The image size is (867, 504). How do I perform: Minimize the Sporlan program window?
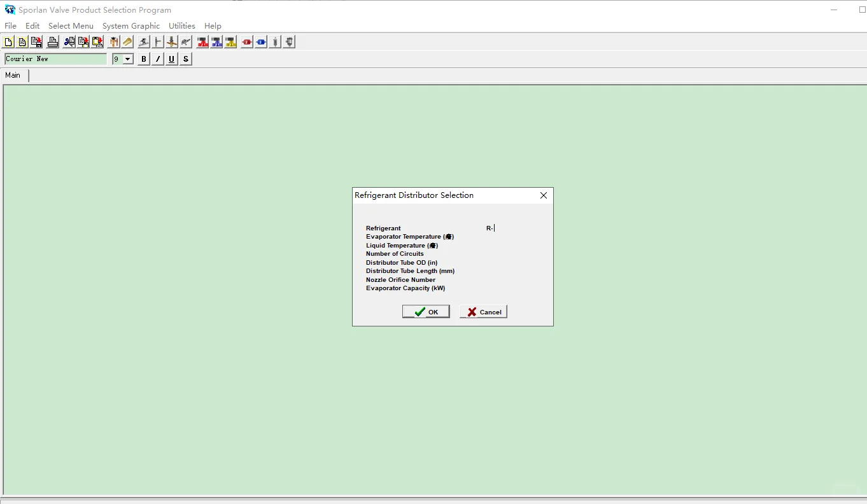pyautogui.click(x=835, y=10)
